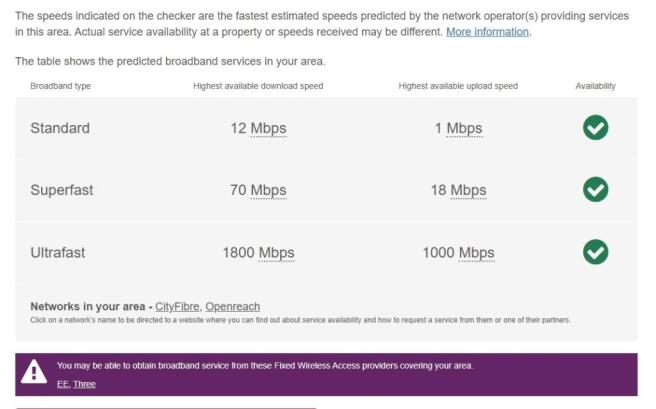Screen dimensions: 656x409
Task: Click Mbps abbreviation in 70 Mbps download
Action: (x=269, y=190)
